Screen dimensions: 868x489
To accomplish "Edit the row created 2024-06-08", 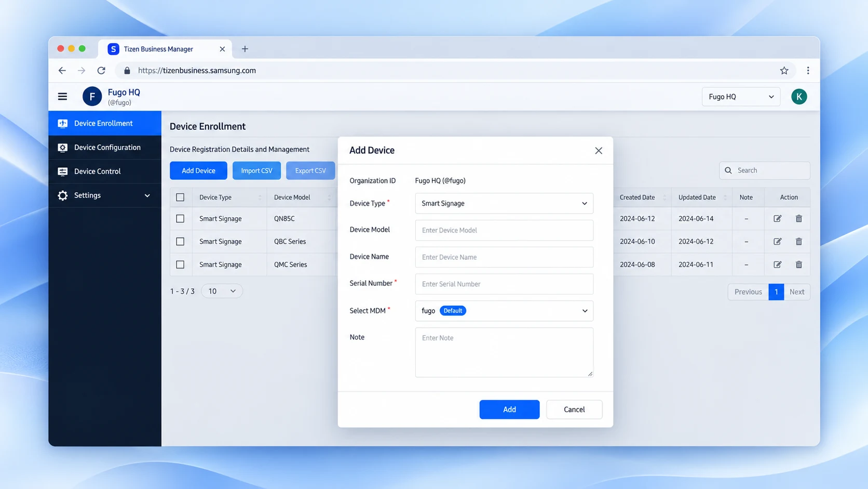I will point(777,265).
